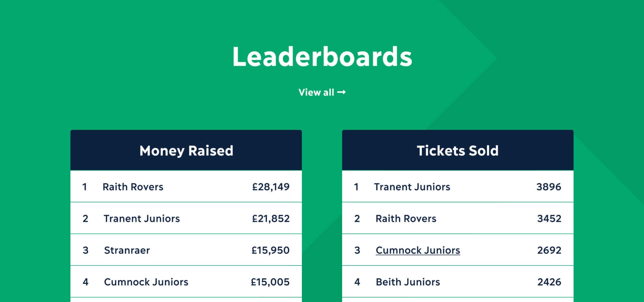Viewport: 644px width, 302px height.
Task: Click underlined Cumnock Juniors in Tickets Sold
Action: 418,250
